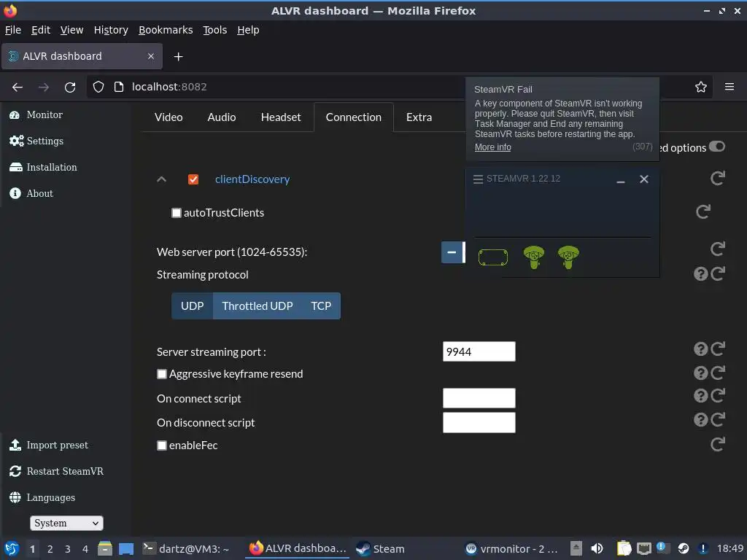Switch to the vrmonitor taskbar window

(512, 548)
